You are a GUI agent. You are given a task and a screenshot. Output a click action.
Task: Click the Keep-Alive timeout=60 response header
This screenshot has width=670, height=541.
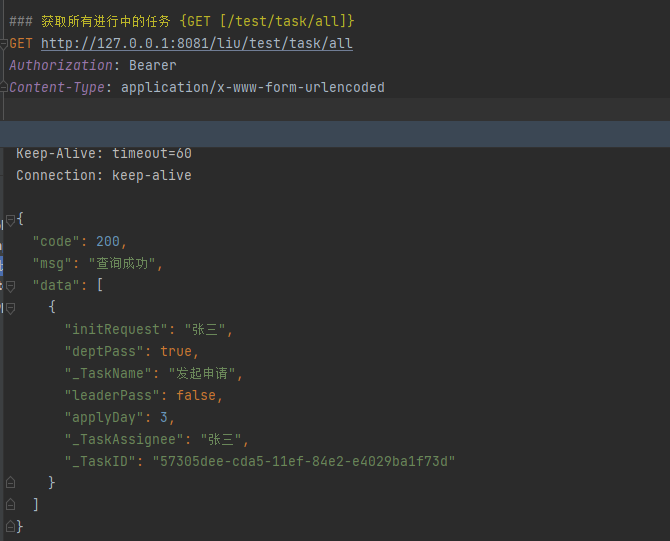(x=103, y=154)
